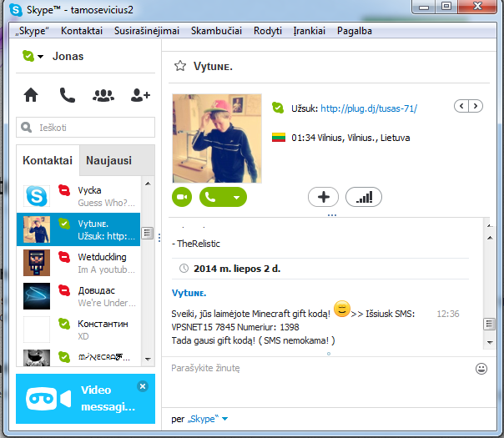Click the chat history scrollbar thumb

coord(490,325)
